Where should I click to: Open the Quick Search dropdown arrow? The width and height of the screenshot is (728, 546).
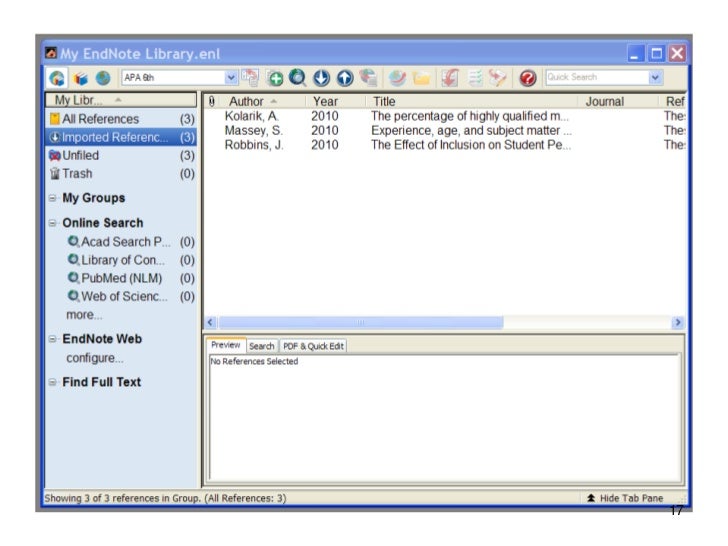pyautogui.click(x=655, y=78)
